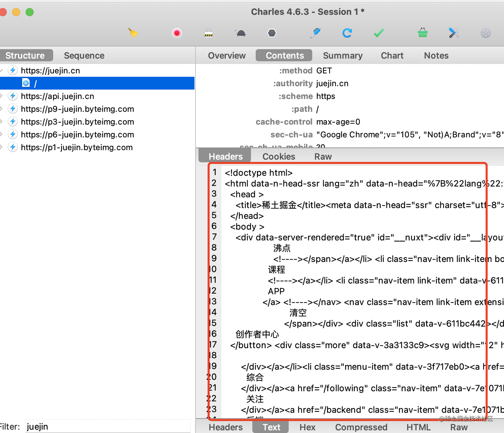Open Tools via wrench and screwdriver icon

(454, 33)
